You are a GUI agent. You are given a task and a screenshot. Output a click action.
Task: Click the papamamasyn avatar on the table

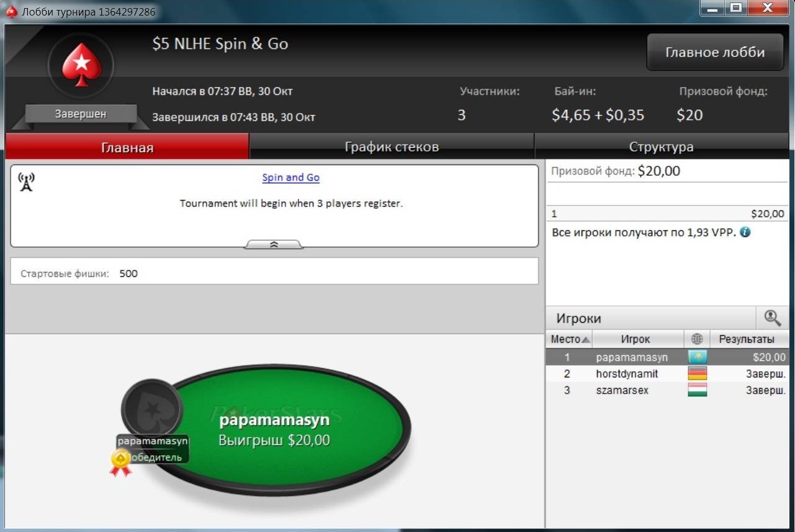coord(151,408)
